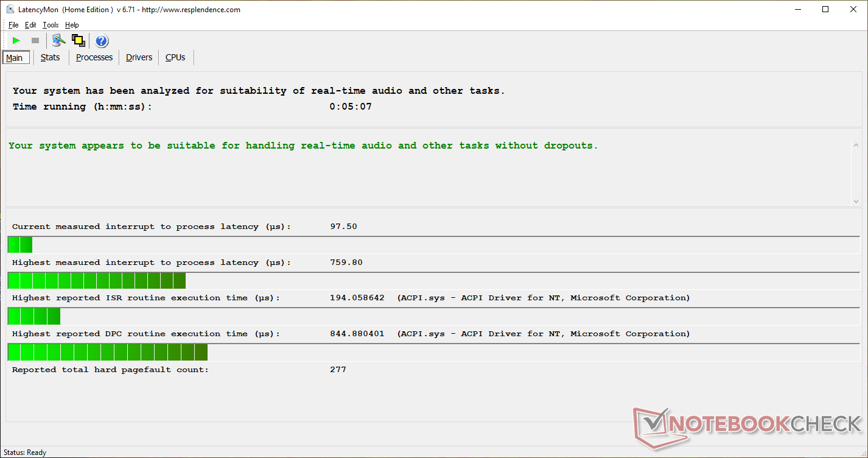Click scrollbar down arrow in the report pane
This screenshot has width=868, height=458.
[x=856, y=201]
